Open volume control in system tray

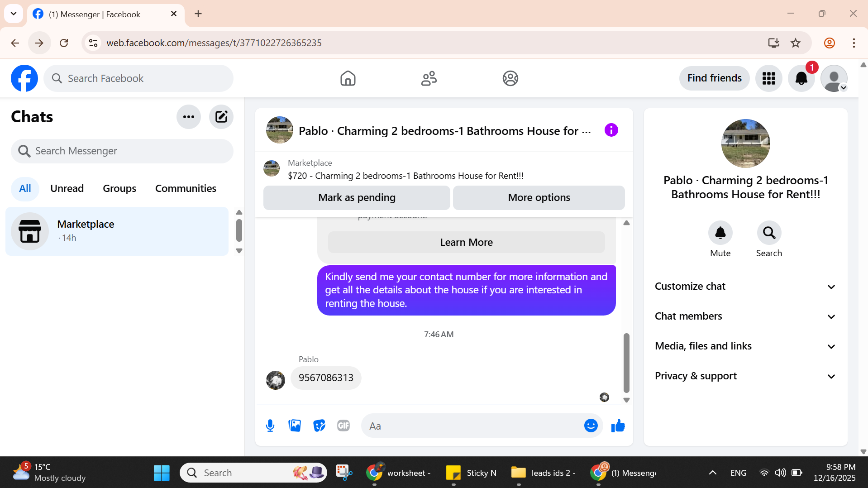[780, 473]
